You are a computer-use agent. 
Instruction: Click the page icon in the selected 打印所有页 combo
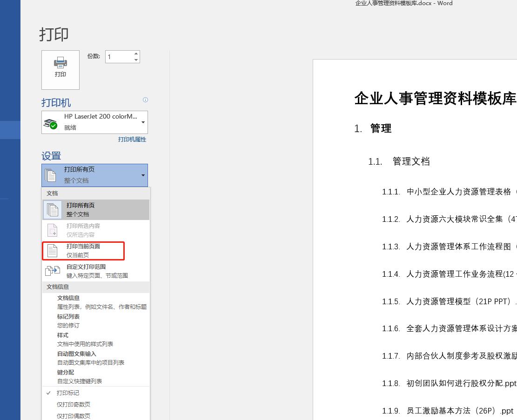tap(51, 174)
